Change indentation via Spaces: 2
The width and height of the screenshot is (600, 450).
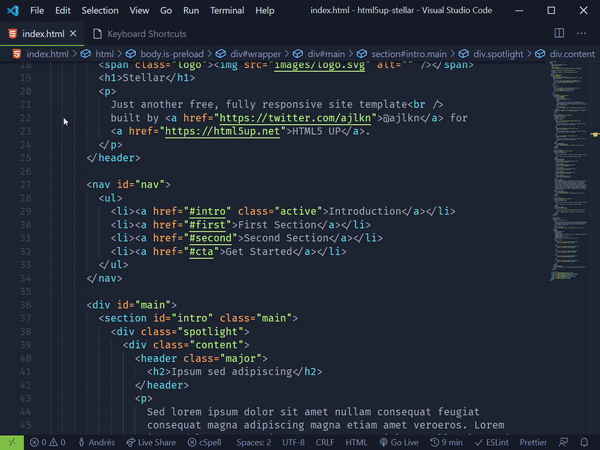pyautogui.click(x=254, y=442)
